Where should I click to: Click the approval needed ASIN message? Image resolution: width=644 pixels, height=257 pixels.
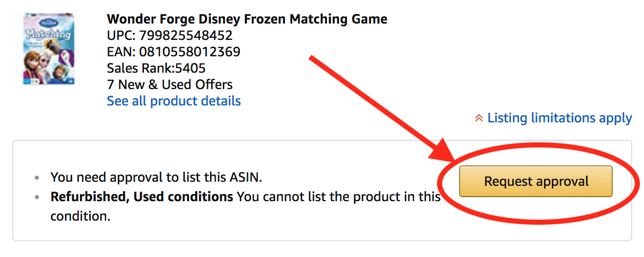(x=156, y=178)
